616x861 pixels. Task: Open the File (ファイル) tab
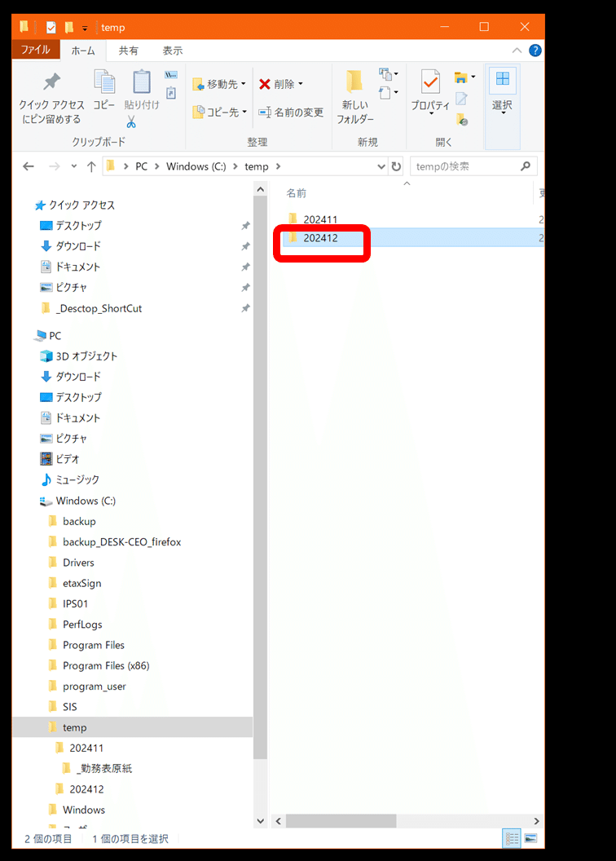coord(36,50)
